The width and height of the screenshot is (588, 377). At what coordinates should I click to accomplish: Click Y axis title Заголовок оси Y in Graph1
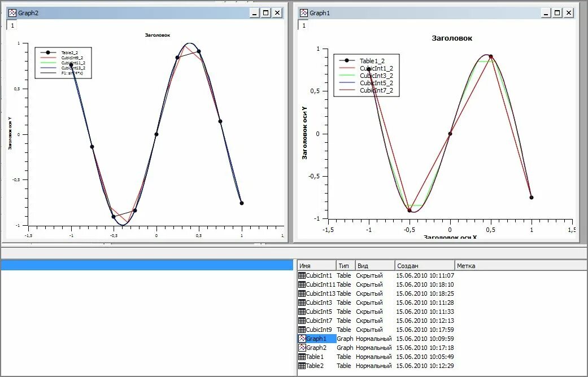(x=304, y=133)
